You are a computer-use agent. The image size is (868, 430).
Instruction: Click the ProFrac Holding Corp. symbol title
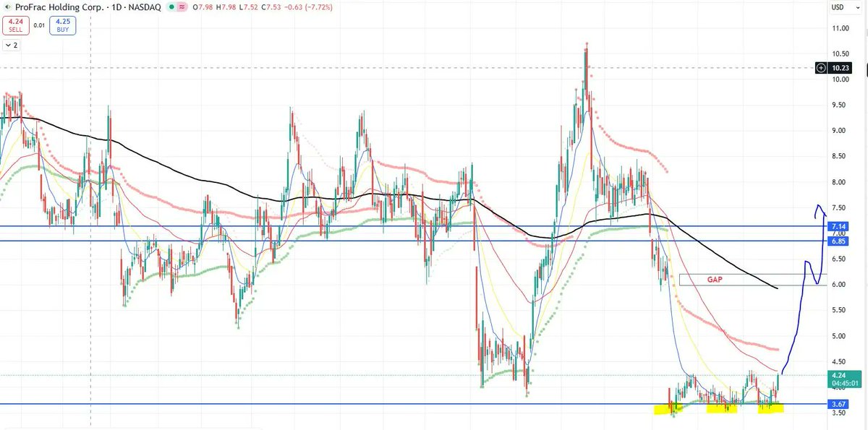58,7
